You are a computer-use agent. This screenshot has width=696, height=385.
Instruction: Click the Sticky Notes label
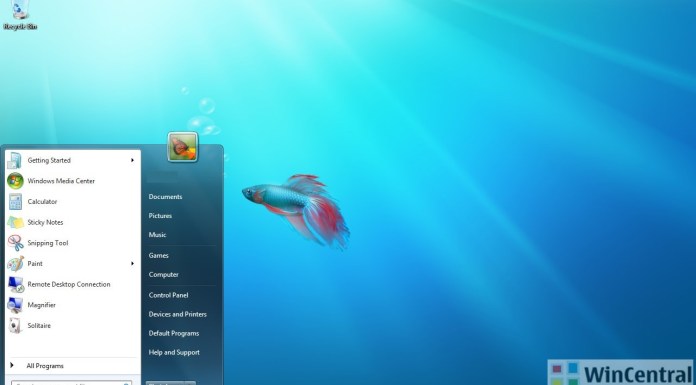coord(45,222)
